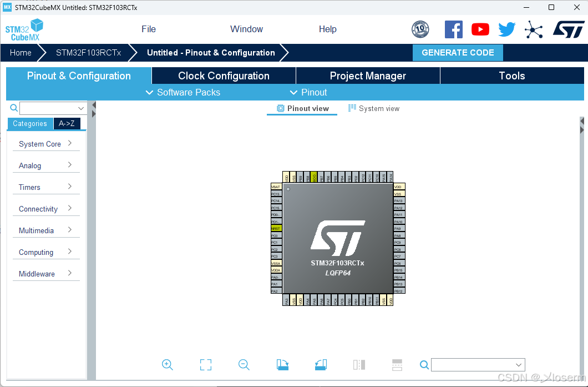Viewport: 588px width, 387px height.
Task: Expand the System Core category
Action: tap(46, 144)
